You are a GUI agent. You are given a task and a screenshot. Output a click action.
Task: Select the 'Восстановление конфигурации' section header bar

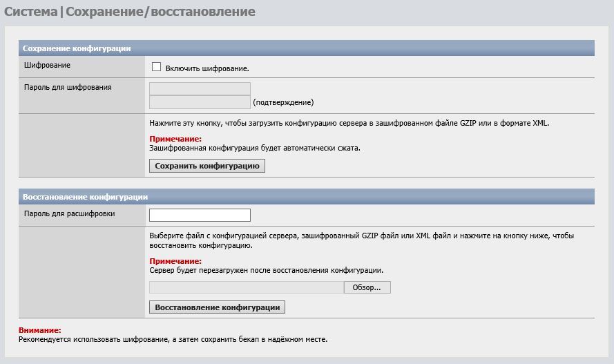point(85,197)
